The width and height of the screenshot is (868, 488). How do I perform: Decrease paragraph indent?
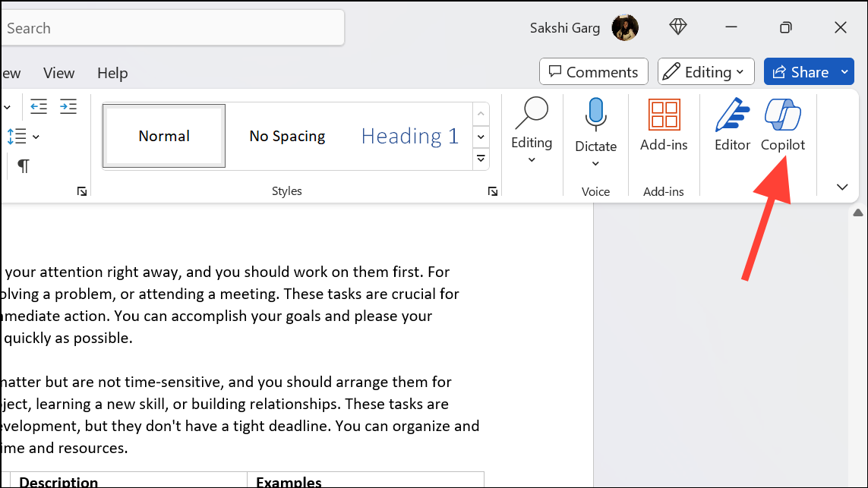coord(38,106)
